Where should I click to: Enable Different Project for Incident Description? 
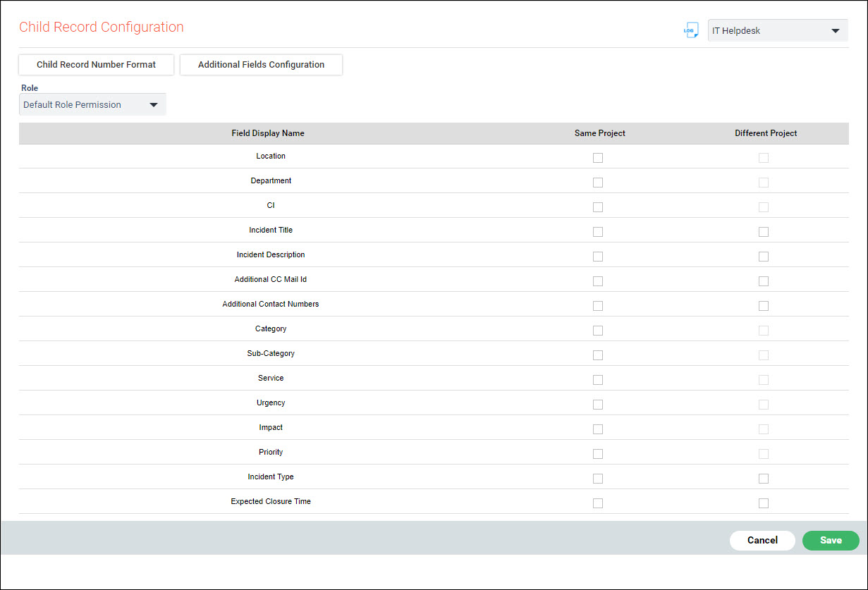pyautogui.click(x=764, y=257)
